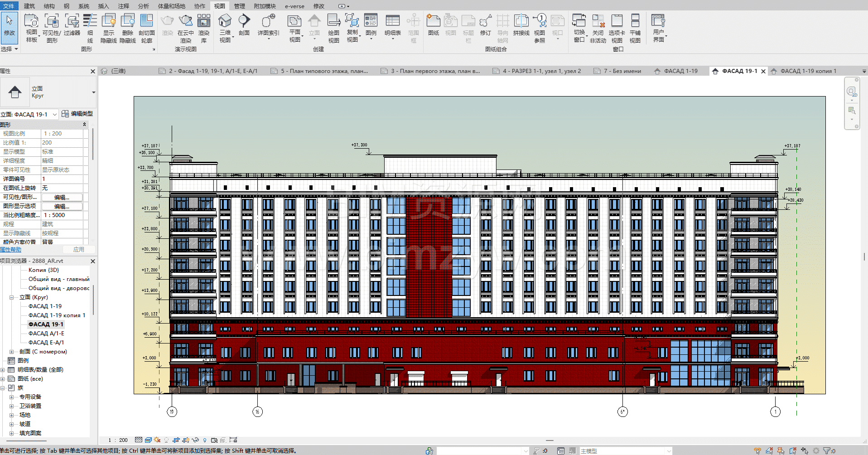The image size is (868, 455).
Task: Open the 主模型 design options dropdown
Action: (669, 451)
